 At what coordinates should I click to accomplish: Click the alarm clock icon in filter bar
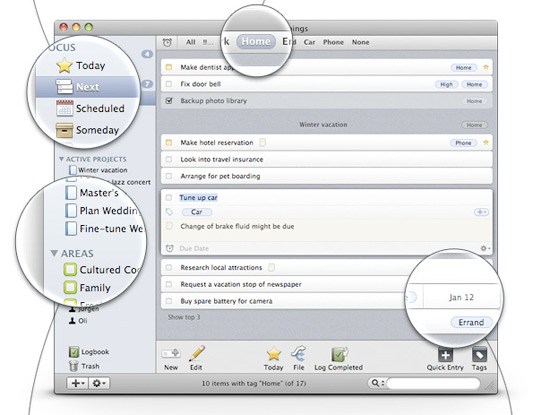[x=167, y=42]
